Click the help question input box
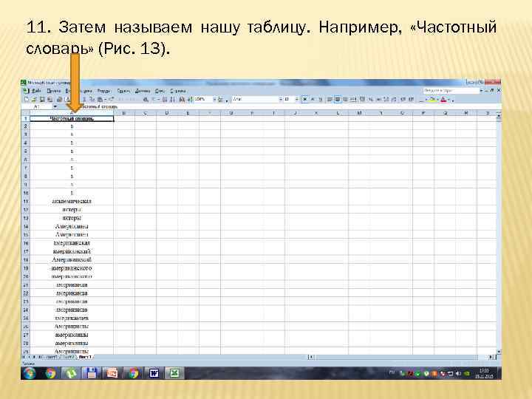This screenshot has height=399, width=532. coord(451,91)
